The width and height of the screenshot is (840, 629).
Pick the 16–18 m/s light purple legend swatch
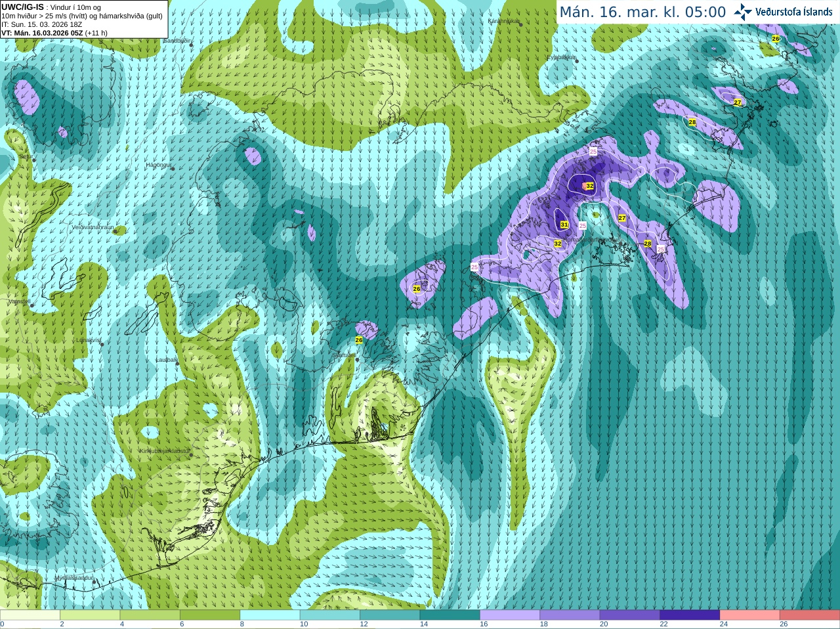point(510,615)
